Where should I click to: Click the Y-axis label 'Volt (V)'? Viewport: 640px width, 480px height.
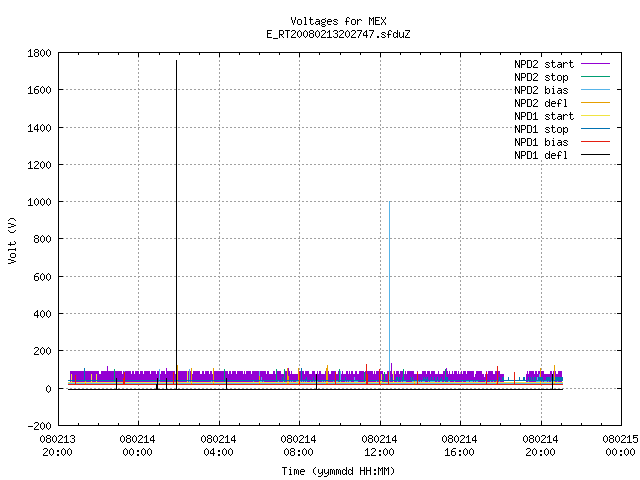12,240
